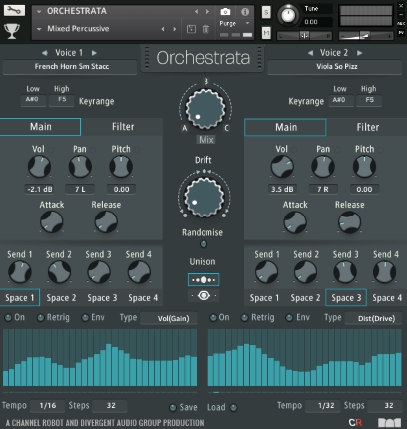Open the Purge dropdown menu

click(x=248, y=23)
